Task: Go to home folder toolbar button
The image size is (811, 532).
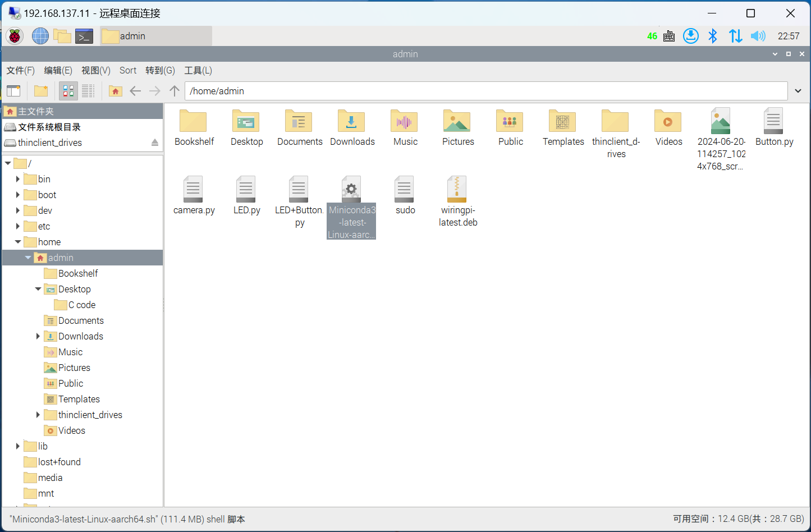Action: pyautogui.click(x=116, y=91)
